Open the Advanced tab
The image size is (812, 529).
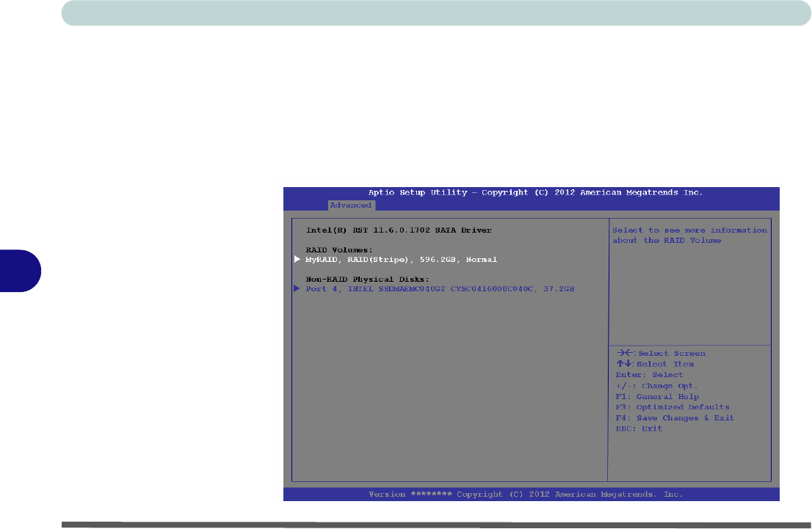point(351,205)
